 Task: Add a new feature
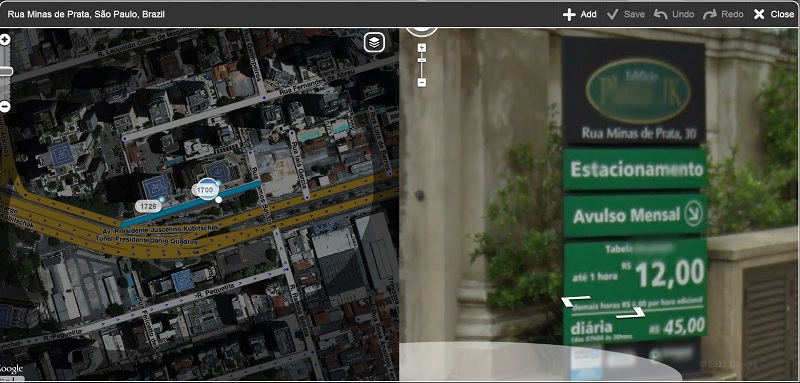580,14
